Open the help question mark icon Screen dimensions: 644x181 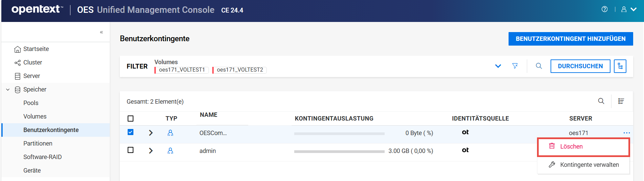click(604, 9)
